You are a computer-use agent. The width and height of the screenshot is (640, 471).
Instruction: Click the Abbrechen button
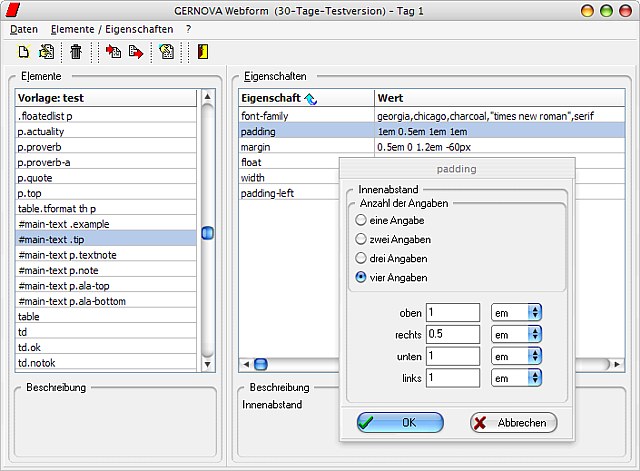coord(513,422)
